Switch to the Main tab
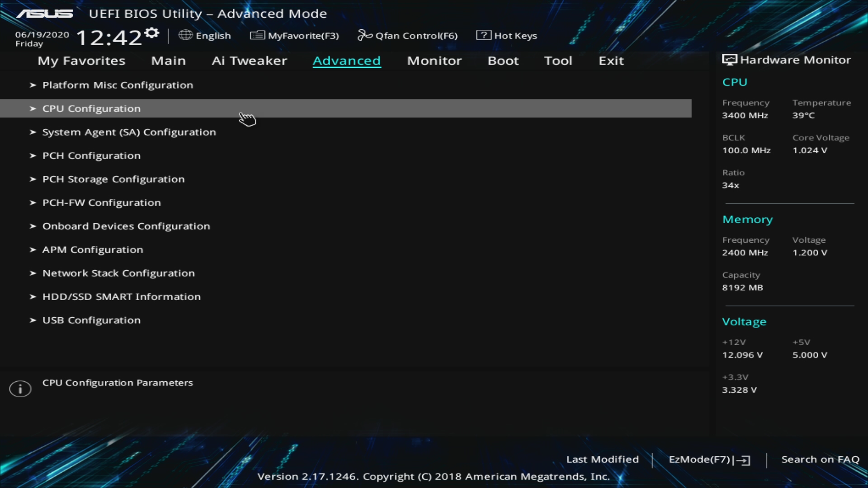The width and height of the screenshot is (868, 488). click(168, 61)
